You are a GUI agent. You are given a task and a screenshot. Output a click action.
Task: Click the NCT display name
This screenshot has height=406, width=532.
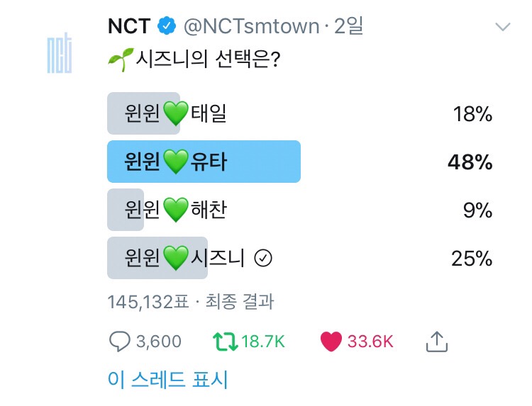point(128,27)
